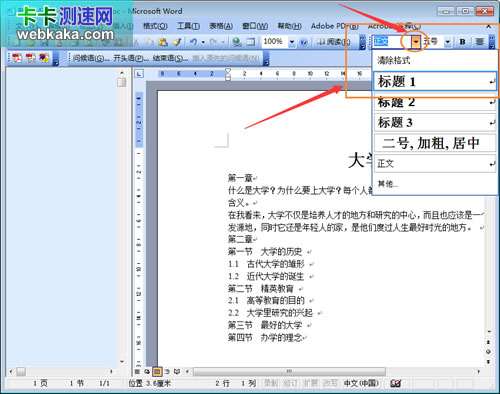Screen dimensions: 500x394
Task: Click the 中文(中国) language indicator
Action: (361, 384)
